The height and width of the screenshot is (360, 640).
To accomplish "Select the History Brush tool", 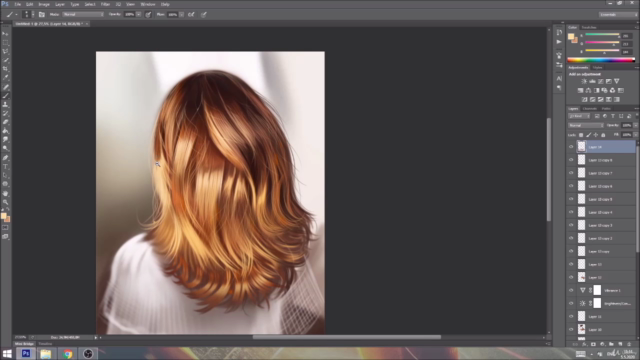I will point(5,113).
